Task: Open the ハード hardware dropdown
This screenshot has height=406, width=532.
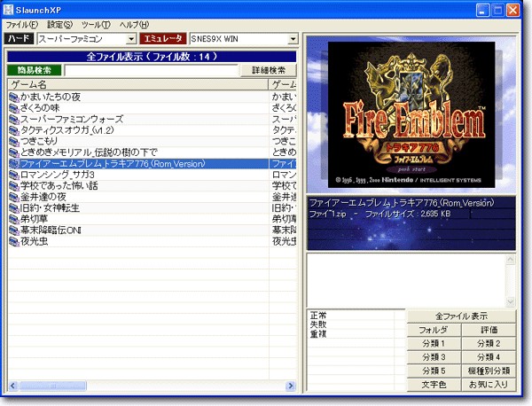Action: [131, 39]
